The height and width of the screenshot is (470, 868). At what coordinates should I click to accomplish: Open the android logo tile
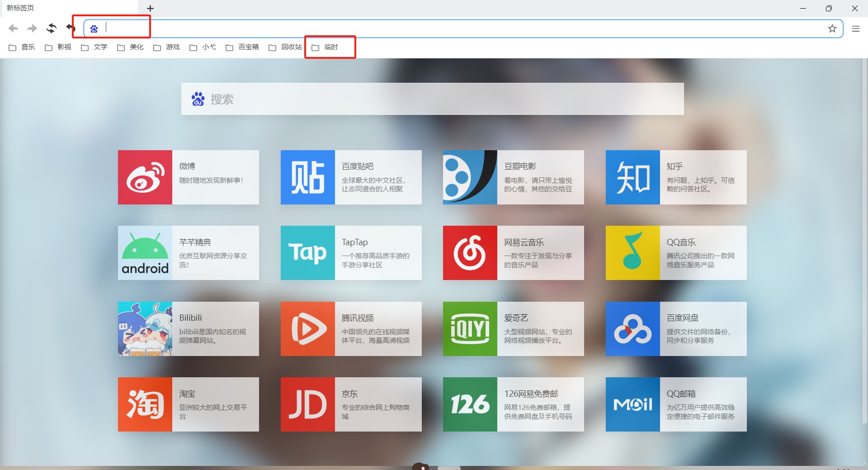point(145,253)
